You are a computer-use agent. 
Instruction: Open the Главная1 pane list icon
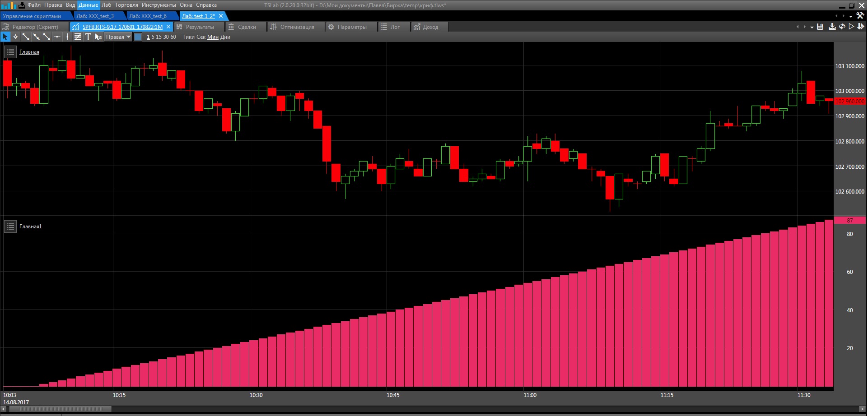(x=10, y=226)
